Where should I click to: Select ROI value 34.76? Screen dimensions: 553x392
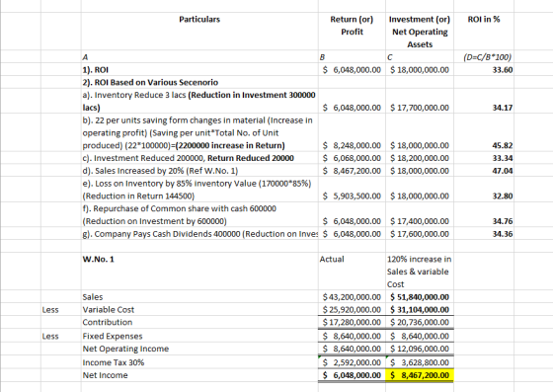tap(503, 221)
